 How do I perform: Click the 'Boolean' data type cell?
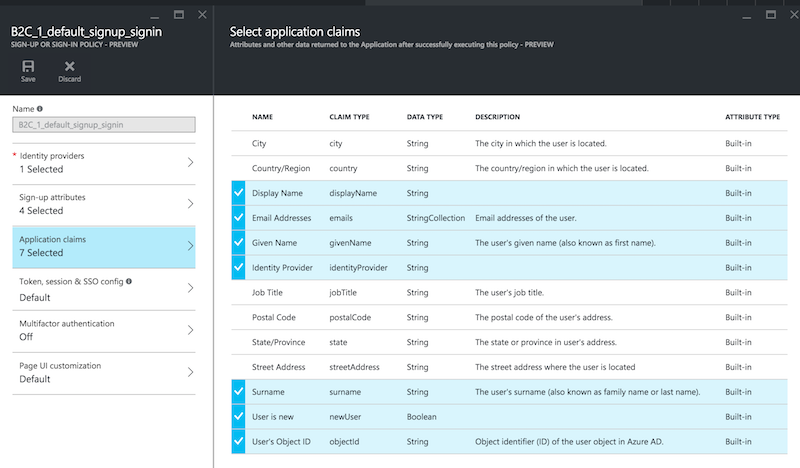point(421,416)
